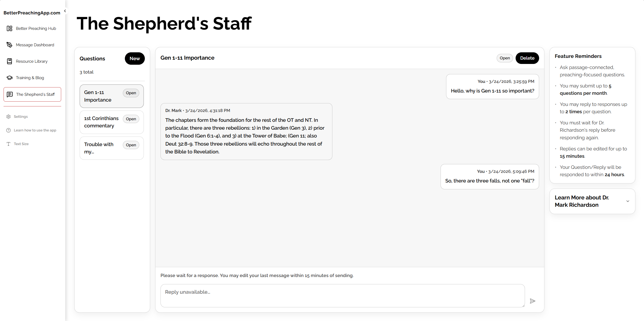Select the Gen 1-11 Importance question
Screen dimensions: 644x321
tap(101, 96)
